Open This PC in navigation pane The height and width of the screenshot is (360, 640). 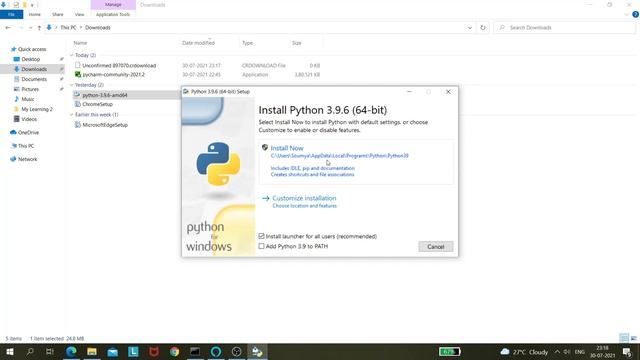coord(26,146)
